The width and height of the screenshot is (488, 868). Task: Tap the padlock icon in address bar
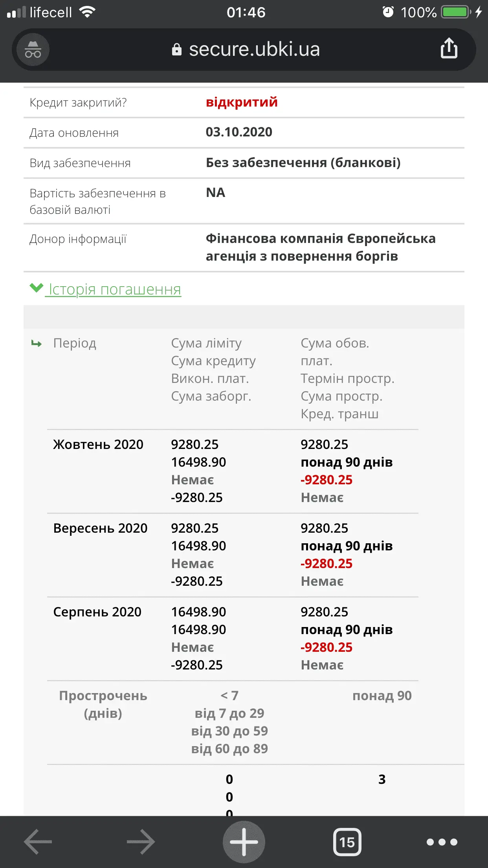(x=177, y=50)
